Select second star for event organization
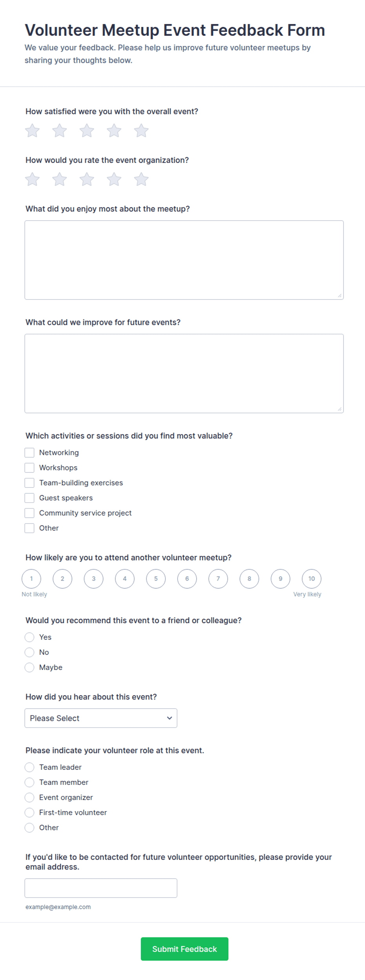The height and width of the screenshot is (980, 365). [x=60, y=180]
